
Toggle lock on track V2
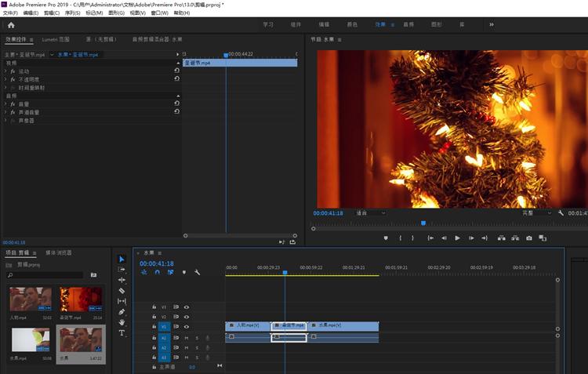(x=154, y=317)
